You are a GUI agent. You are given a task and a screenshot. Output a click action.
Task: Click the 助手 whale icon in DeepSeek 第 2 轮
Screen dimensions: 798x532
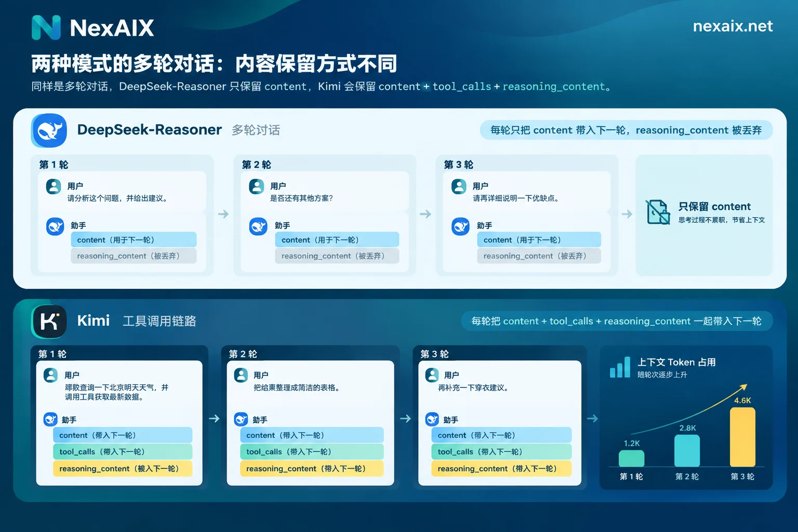[258, 227]
